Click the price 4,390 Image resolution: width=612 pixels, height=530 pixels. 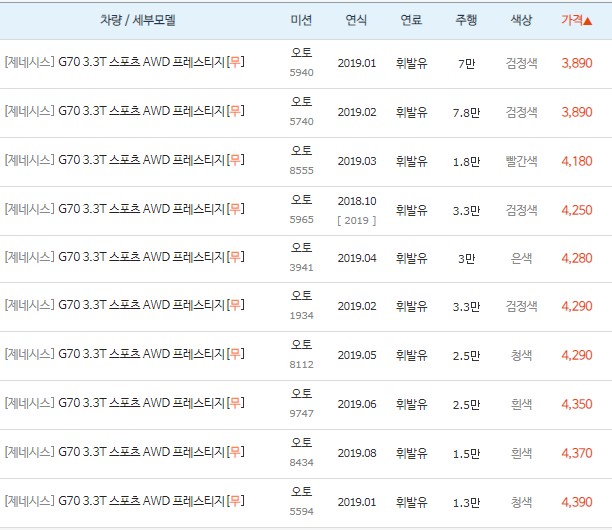pos(576,502)
